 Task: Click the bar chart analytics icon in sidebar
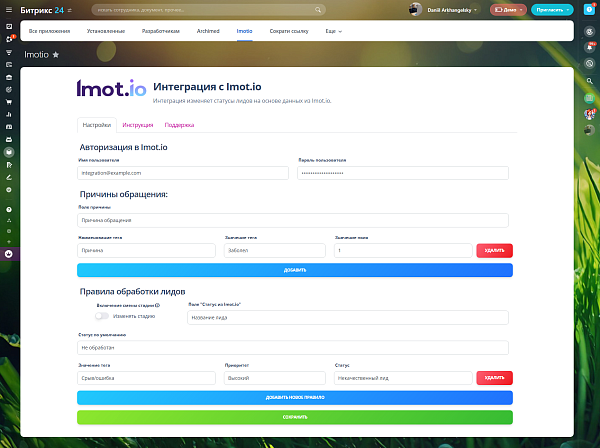point(9,114)
